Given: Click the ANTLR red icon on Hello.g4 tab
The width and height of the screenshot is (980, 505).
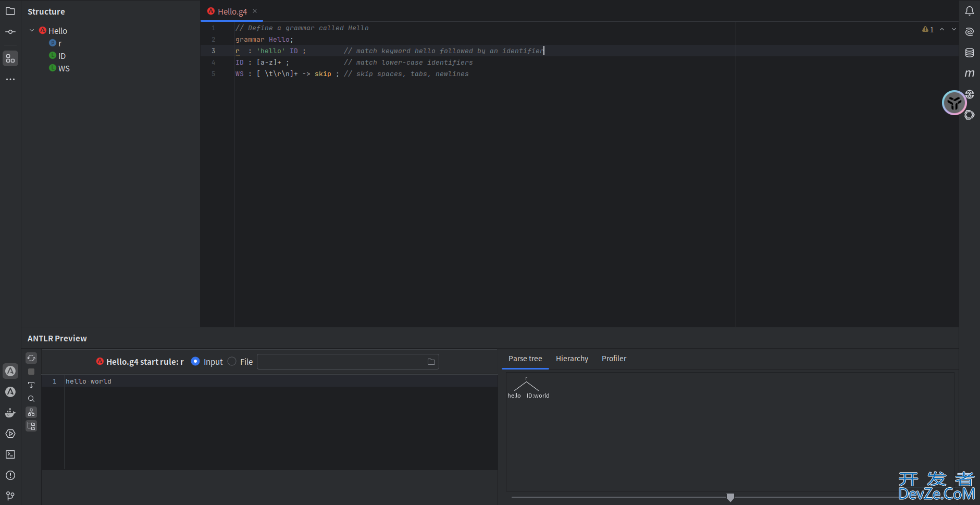Looking at the screenshot, I should click(211, 11).
